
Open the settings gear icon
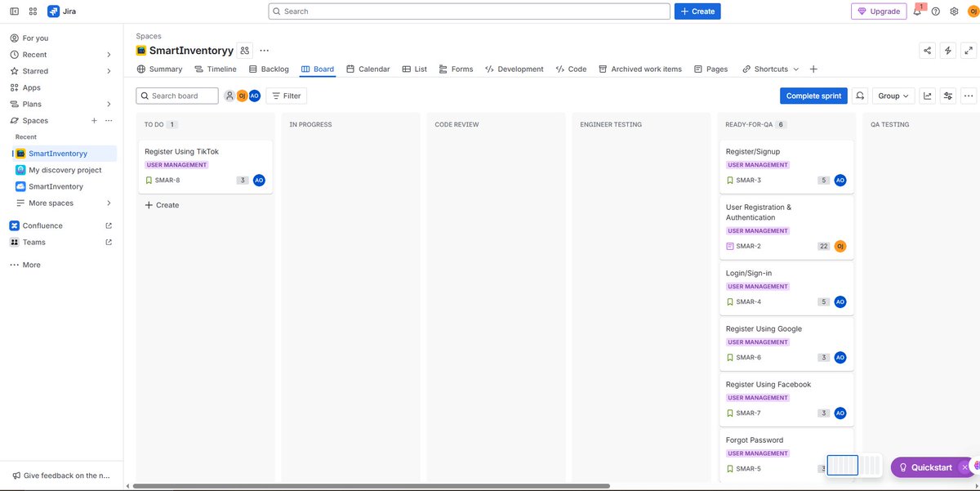954,11
